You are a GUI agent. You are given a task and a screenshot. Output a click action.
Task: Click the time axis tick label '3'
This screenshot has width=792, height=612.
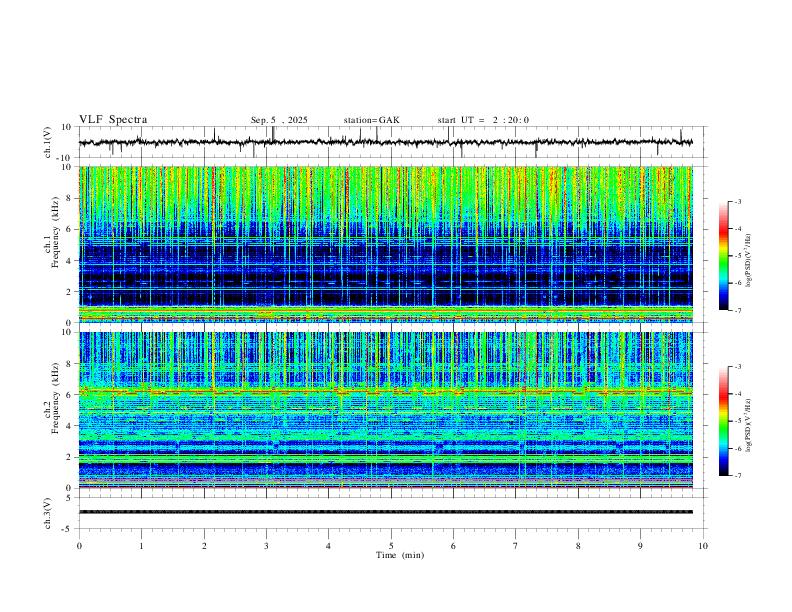coord(266,546)
